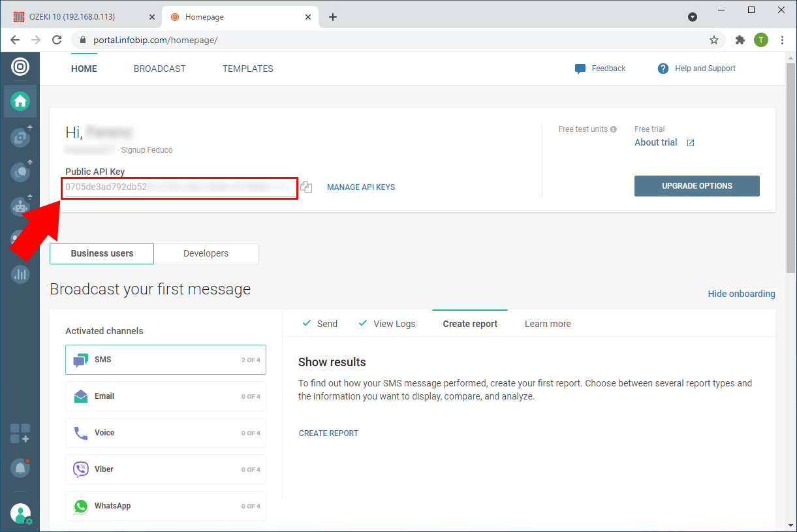Open the tab search dropdown arrow
The height and width of the screenshot is (532, 797).
click(x=693, y=17)
